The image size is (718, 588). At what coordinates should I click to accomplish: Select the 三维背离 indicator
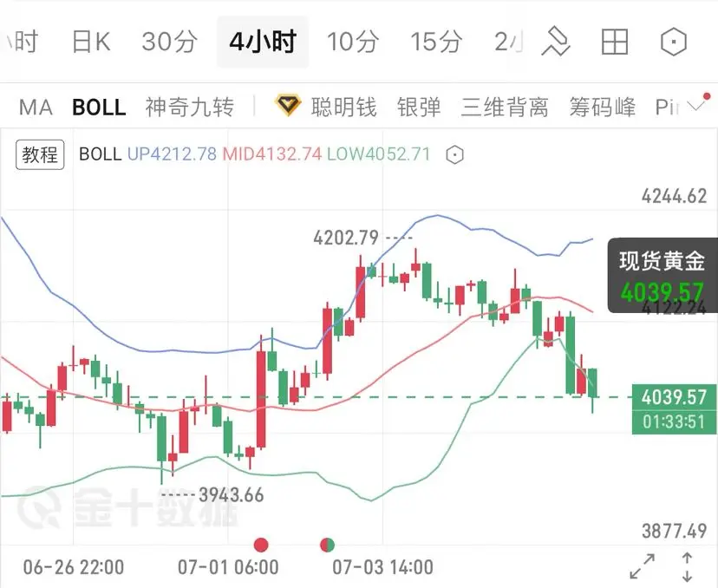point(505,108)
